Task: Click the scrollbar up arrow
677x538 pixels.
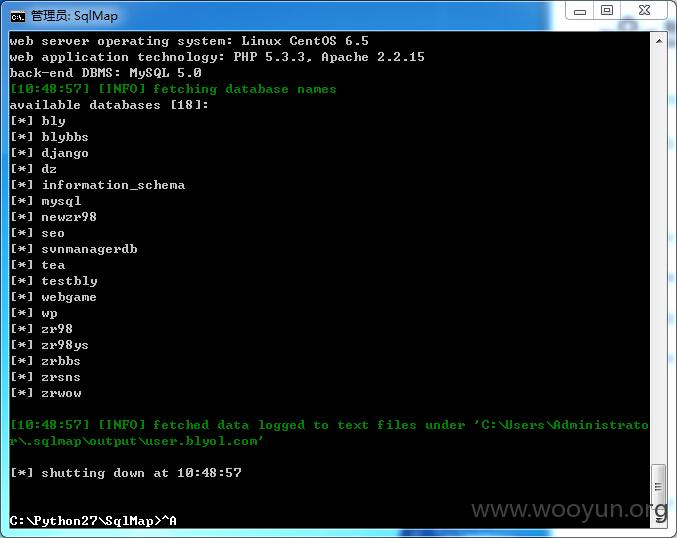Action: click(x=659, y=41)
